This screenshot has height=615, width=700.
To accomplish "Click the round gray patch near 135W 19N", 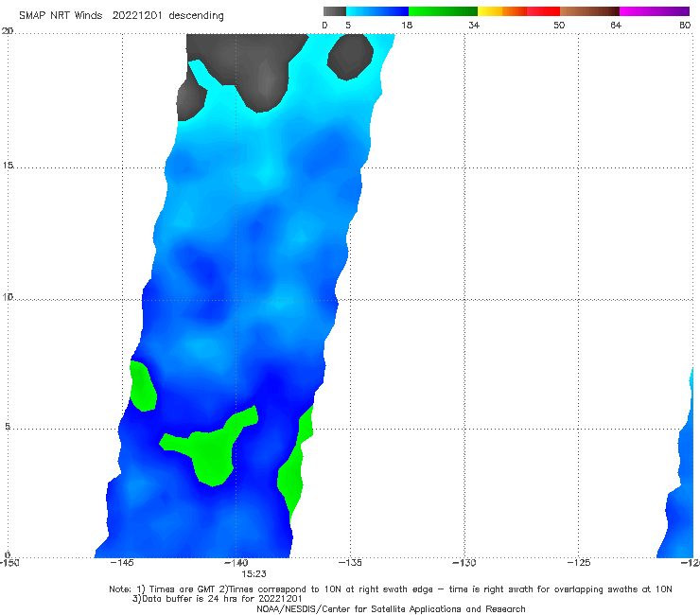I will point(350,57).
